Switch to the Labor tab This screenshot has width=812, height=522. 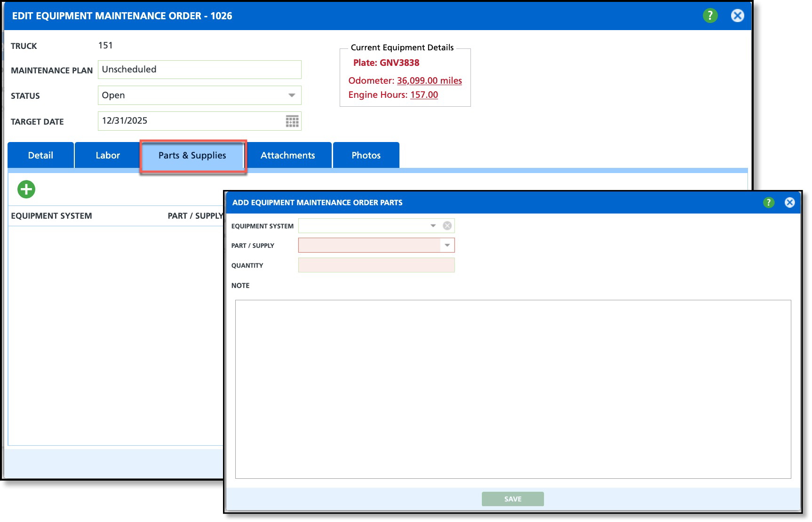[x=108, y=155]
